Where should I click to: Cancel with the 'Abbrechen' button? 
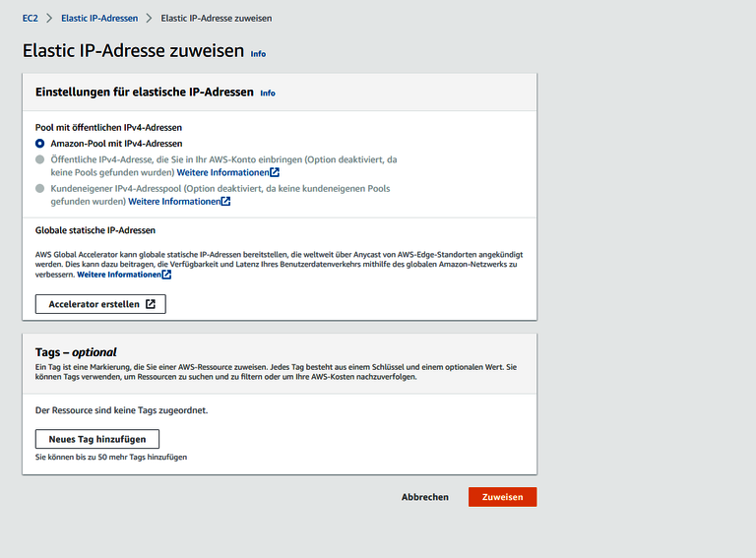[425, 497]
